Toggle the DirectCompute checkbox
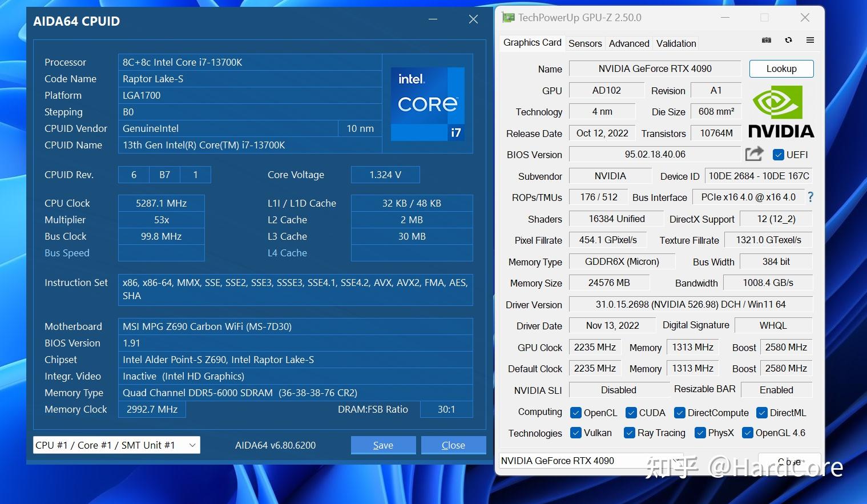Image resolution: width=867 pixels, height=504 pixels. tap(679, 413)
